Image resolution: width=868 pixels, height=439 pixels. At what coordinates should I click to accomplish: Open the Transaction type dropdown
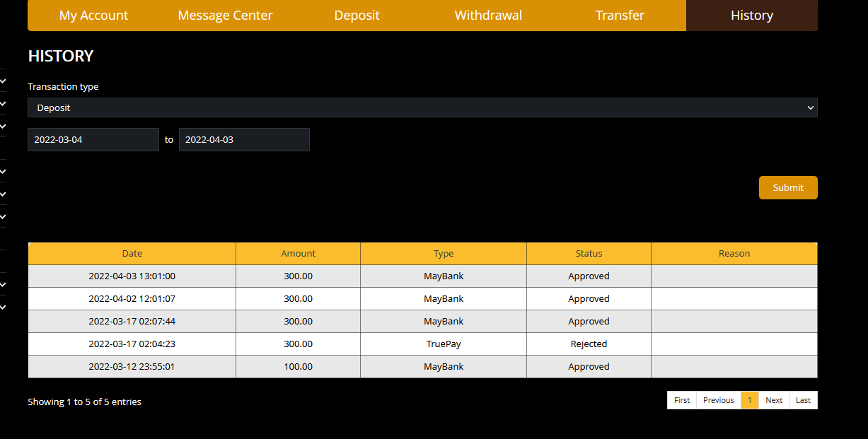click(x=422, y=107)
